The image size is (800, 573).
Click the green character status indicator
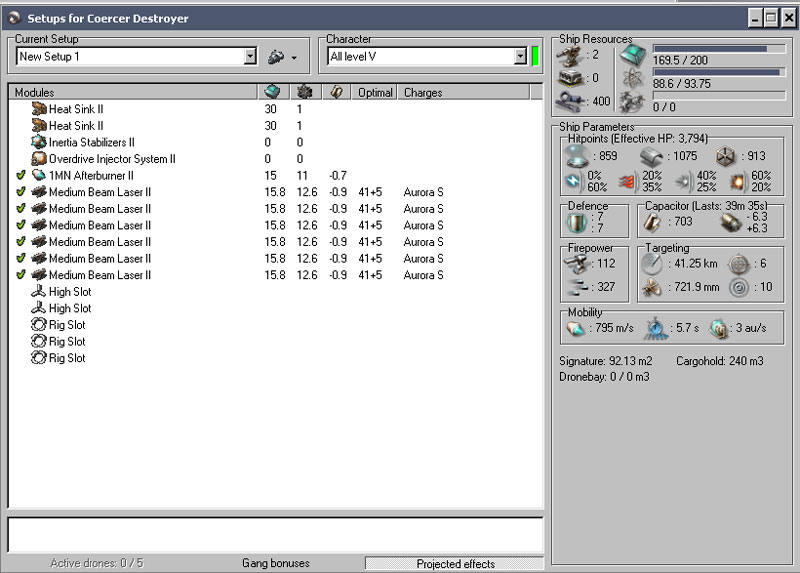(535, 56)
